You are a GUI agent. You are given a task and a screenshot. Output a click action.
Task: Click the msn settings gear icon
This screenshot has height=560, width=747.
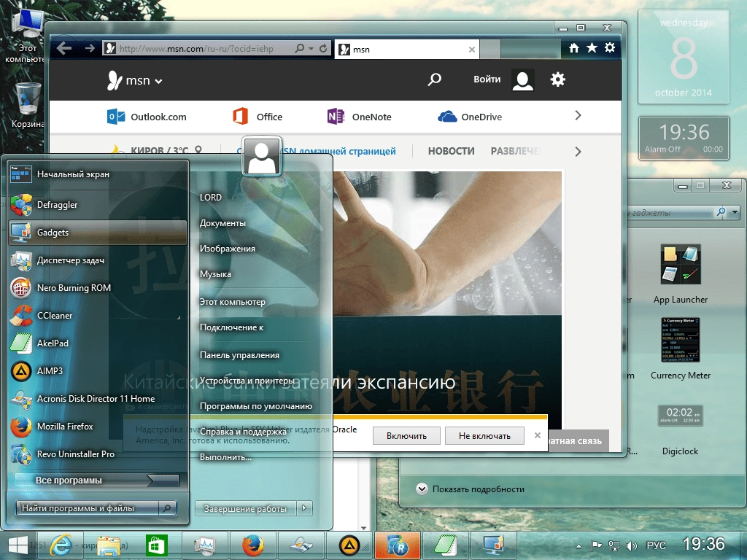tap(557, 79)
